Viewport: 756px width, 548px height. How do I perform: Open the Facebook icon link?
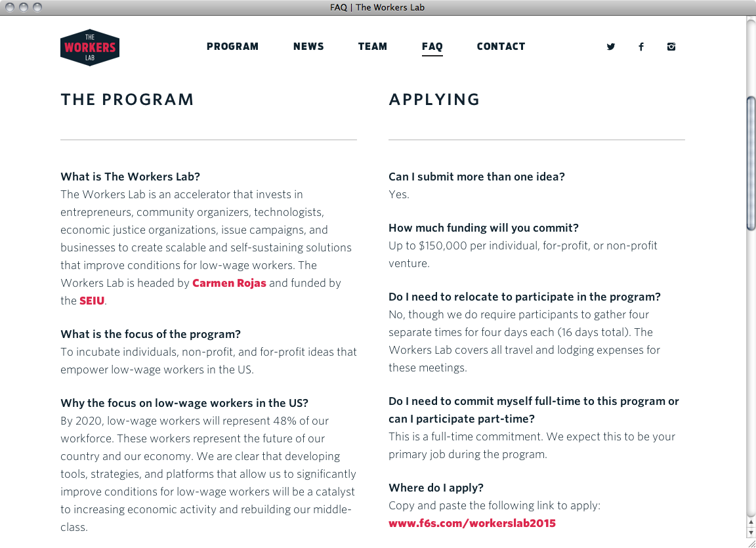coord(640,47)
